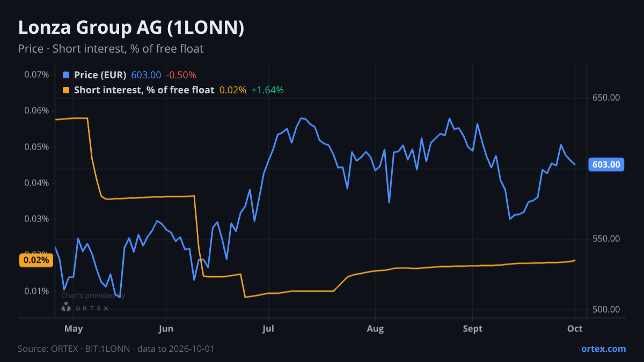Click the 650.00 right axis label
The height and width of the screenshot is (362, 644).
[x=606, y=98]
